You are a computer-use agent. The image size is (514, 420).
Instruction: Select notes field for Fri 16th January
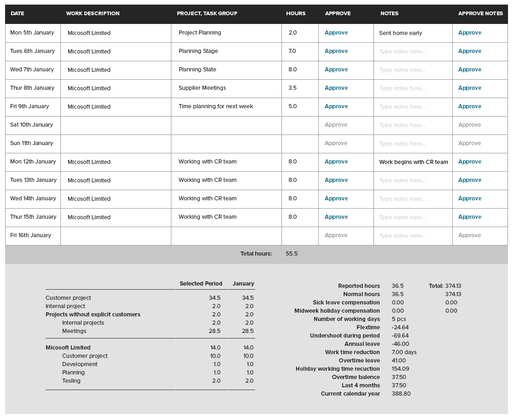pos(412,236)
